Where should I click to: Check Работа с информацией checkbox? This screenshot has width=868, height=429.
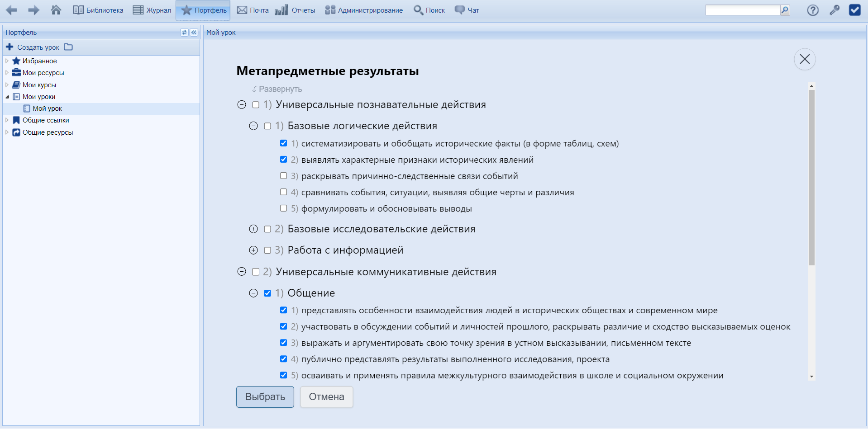(267, 250)
